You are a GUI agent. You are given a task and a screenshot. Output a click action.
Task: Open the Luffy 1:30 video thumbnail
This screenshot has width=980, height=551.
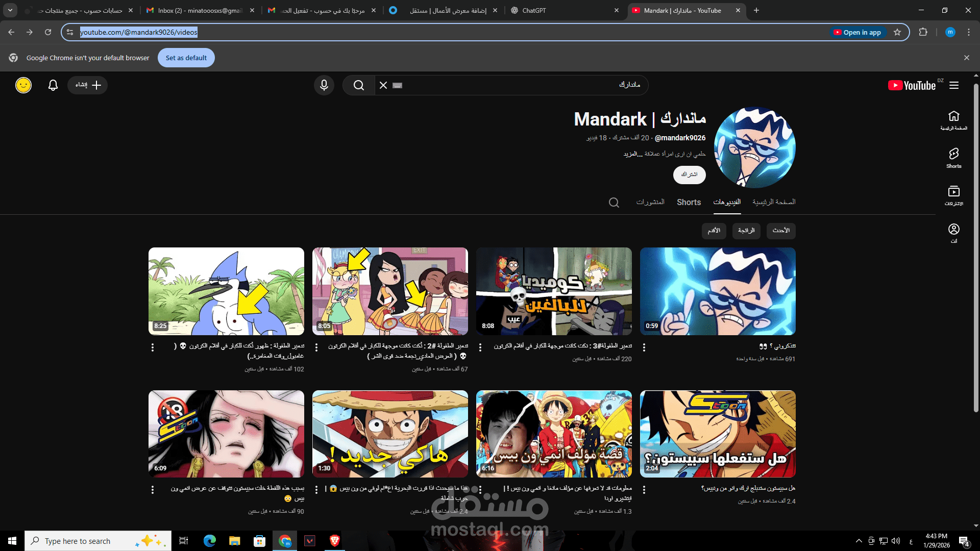(390, 434)
